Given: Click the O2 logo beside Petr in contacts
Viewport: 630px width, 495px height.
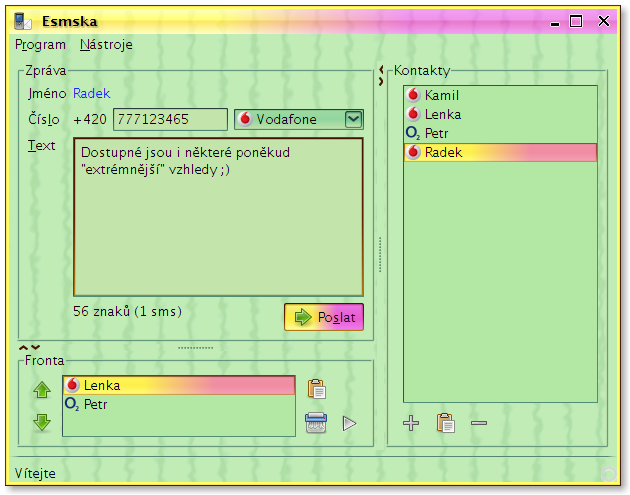Looking at the screenshot, I should [x=413, y=133].
